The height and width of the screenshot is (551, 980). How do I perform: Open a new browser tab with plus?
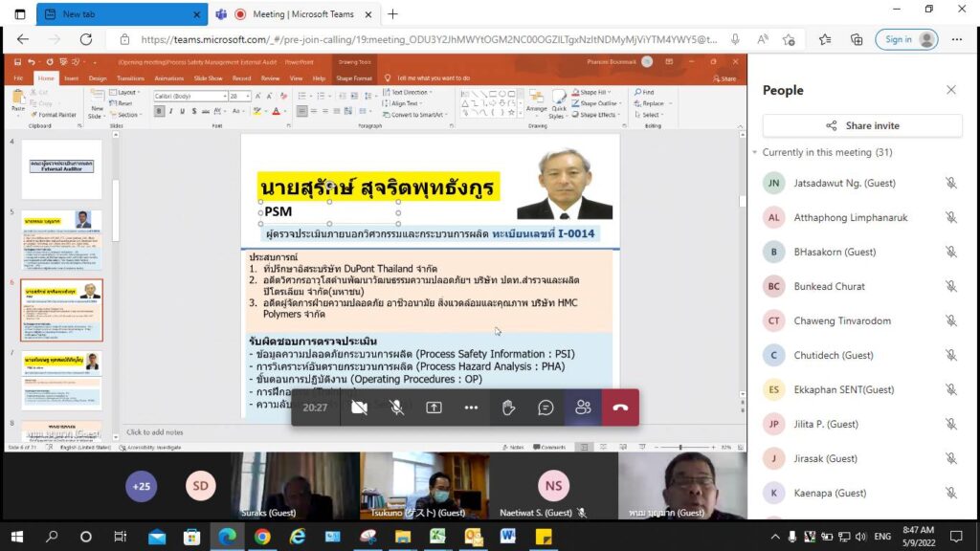coord(392,13)
